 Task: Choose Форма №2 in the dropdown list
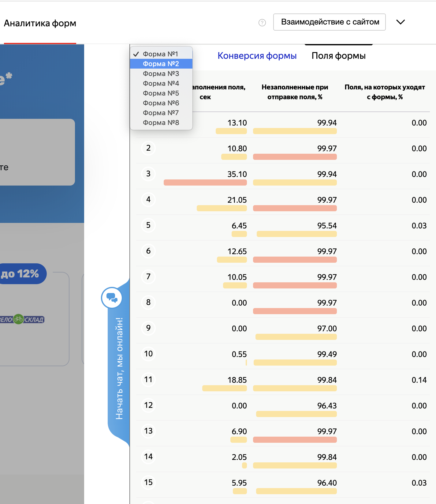161,64
